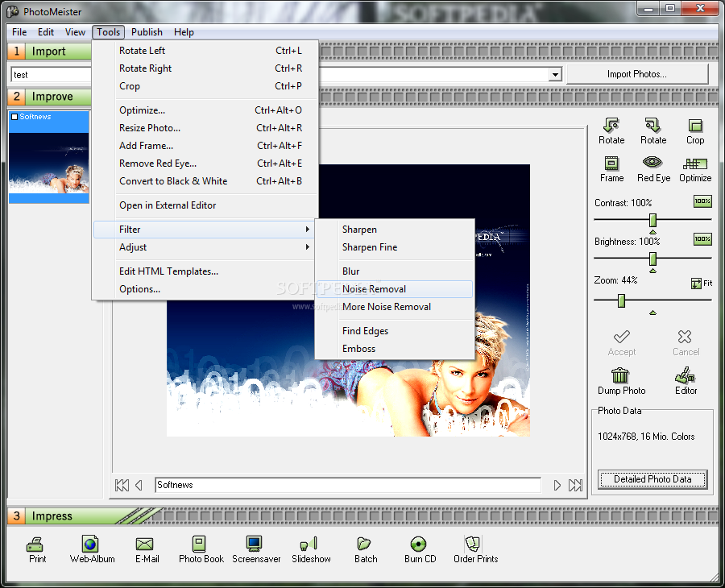Apply the Sharpen Fine filter

coord(395,247)
